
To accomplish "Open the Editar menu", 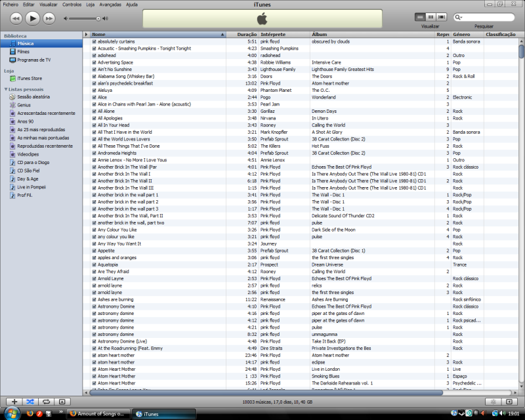I will click(x=29, y=5).
